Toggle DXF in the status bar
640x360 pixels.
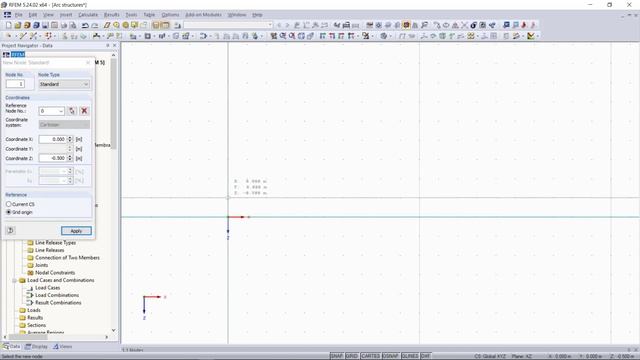425,356
